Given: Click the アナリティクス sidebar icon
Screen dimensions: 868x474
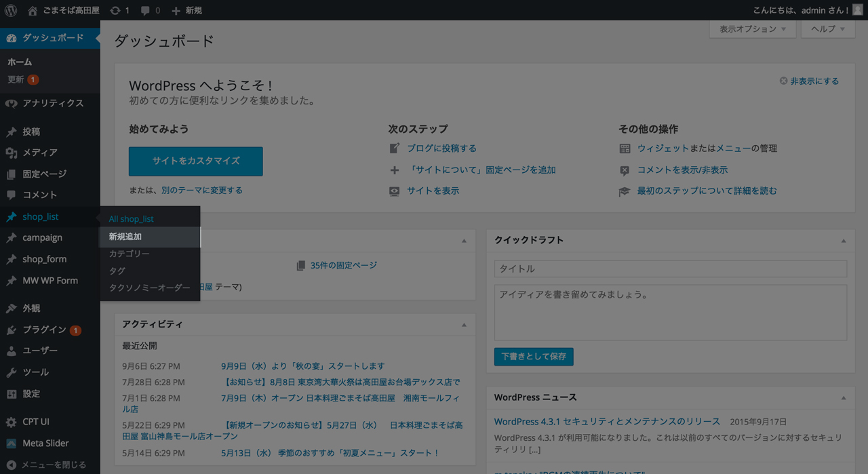Looking at the screenshot, I should point(11,104).
